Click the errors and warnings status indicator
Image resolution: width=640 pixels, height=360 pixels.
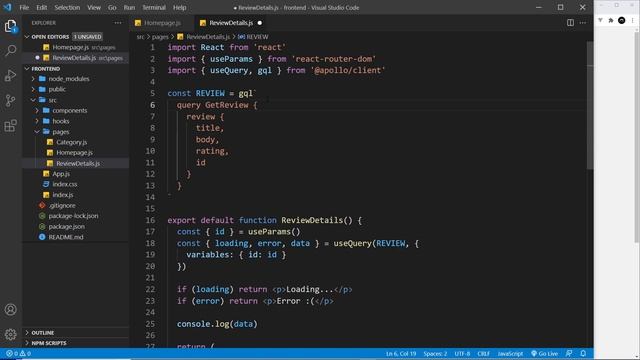coord(18,353)
